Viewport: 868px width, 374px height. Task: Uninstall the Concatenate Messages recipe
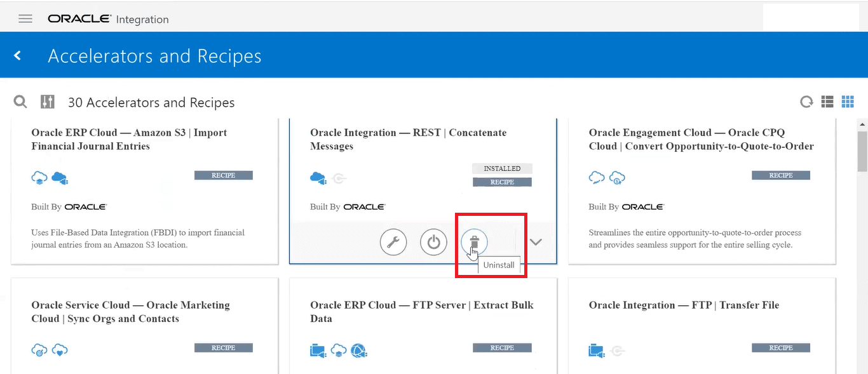pos(474,242)
